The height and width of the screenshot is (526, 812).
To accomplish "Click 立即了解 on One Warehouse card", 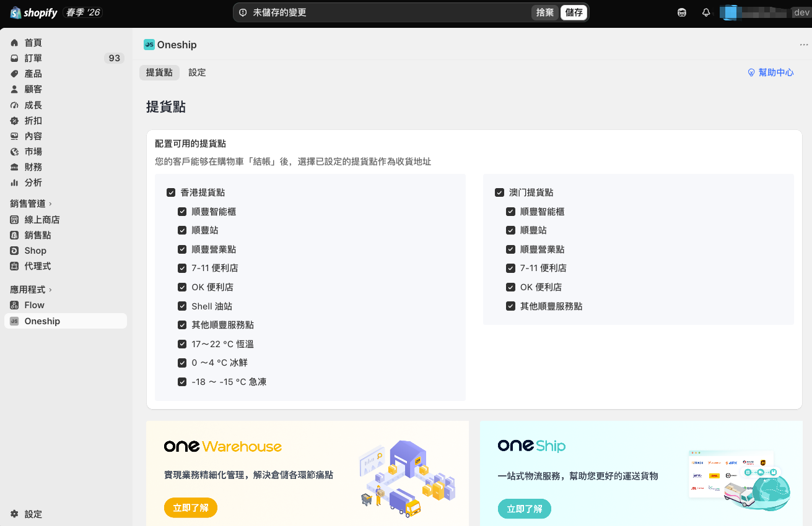I will click(191, 508).
